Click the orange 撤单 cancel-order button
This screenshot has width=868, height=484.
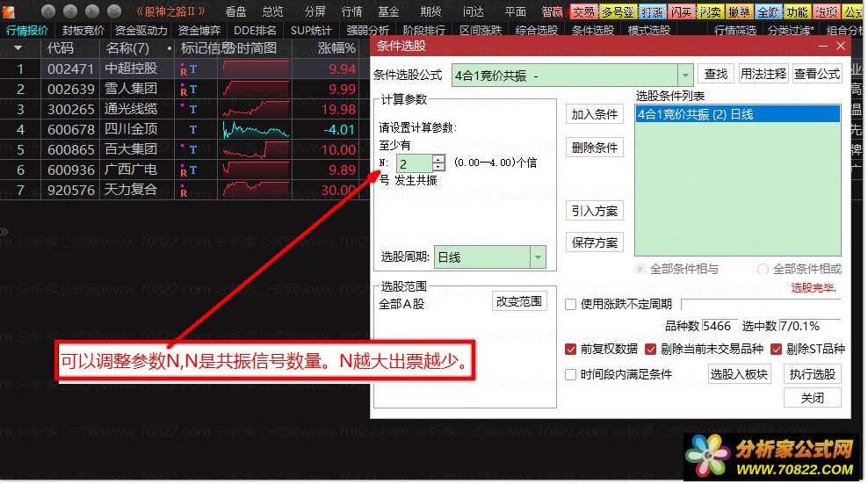coord(739,11)
